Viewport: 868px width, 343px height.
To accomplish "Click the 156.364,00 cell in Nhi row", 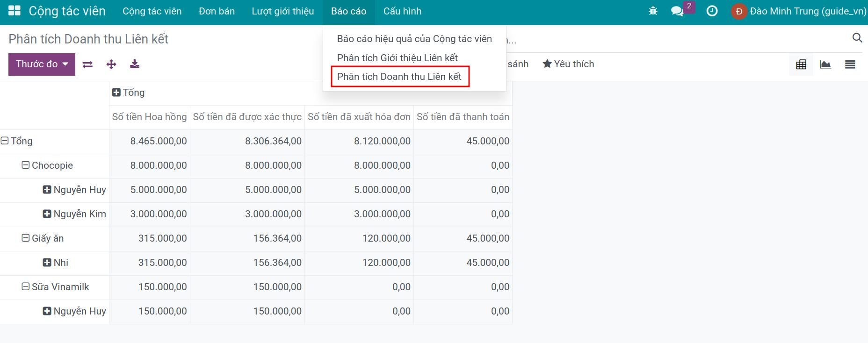I will (247, 263).
